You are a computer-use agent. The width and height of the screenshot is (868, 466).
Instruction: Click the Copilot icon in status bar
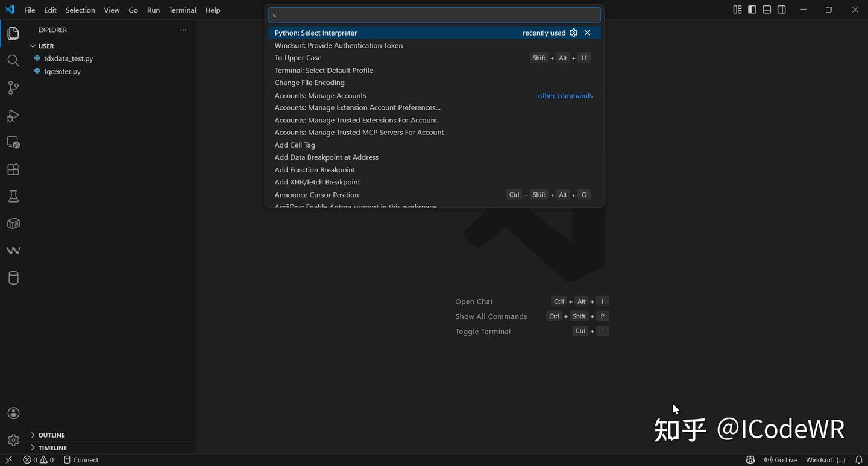point(750,460)
